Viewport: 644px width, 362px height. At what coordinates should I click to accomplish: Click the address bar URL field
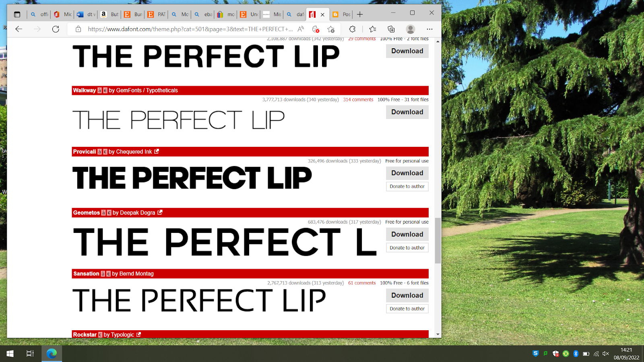tap(190, 29)
